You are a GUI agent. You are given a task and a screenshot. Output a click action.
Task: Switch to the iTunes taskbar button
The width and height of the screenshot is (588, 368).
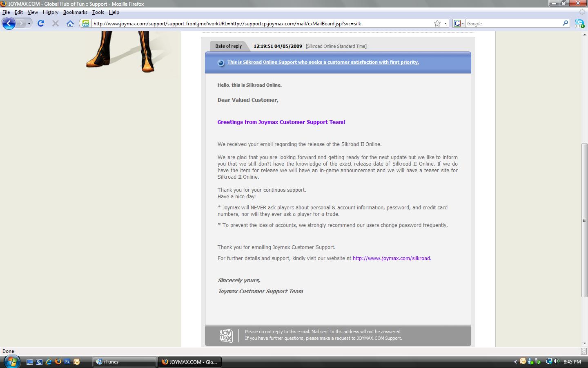(125, 361)
